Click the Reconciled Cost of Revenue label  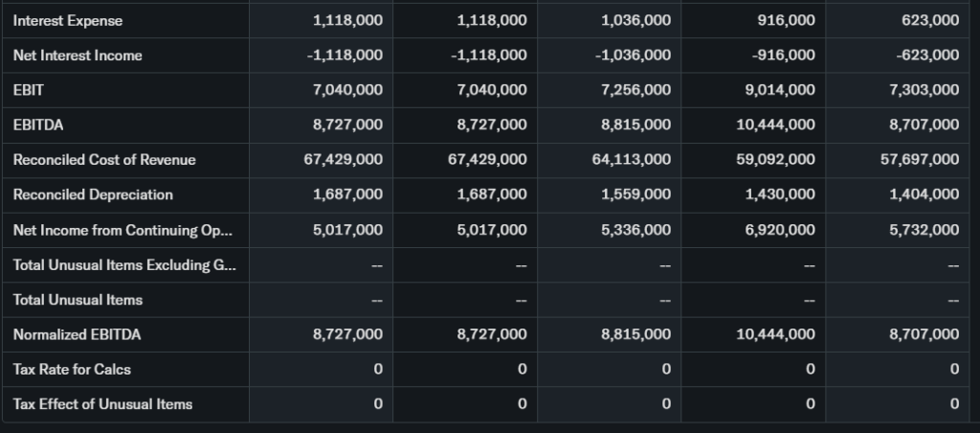(x=104, y=160)
